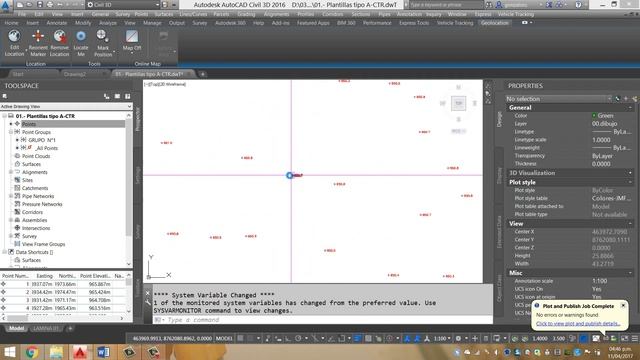This screenshot has width=640, height=360.
Task: Open the Home ribbon tab
Action: coord(11,23)
